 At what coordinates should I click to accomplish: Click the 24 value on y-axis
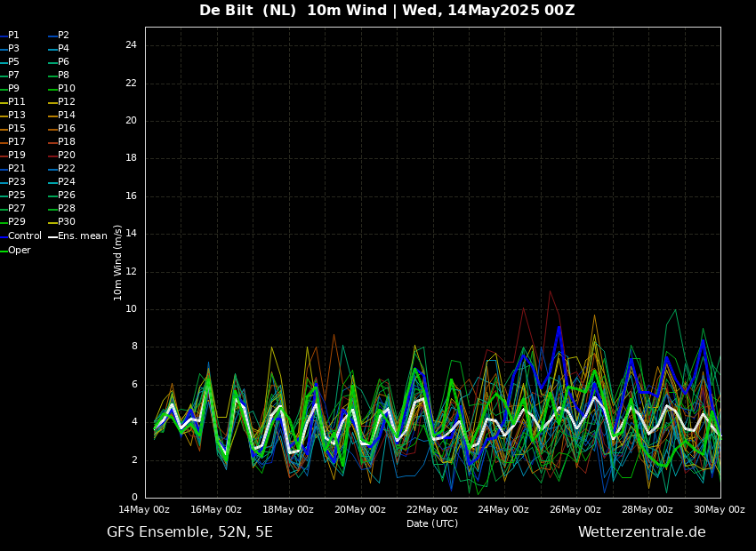pos(131,45)
